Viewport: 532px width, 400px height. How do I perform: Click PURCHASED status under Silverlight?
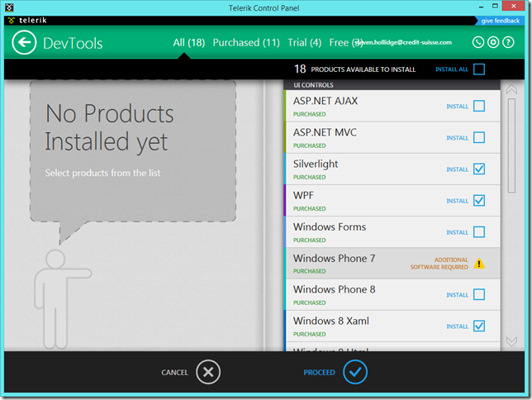tap(309, 177)
